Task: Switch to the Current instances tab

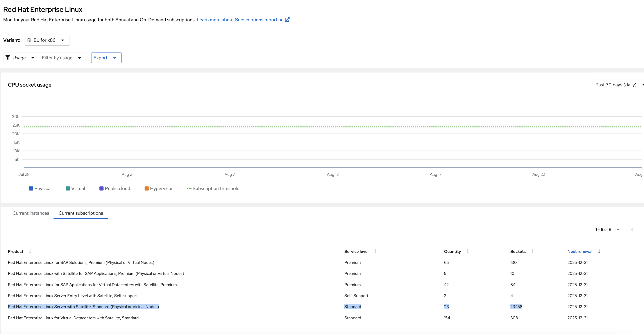Action: (31, 213)
